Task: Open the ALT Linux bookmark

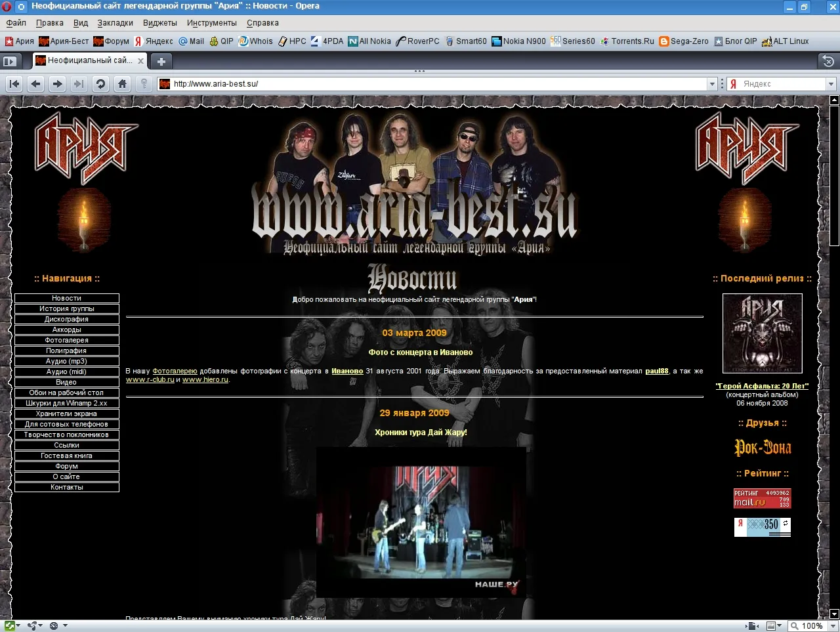Action: pyautogui.click(x=786, y=41)
